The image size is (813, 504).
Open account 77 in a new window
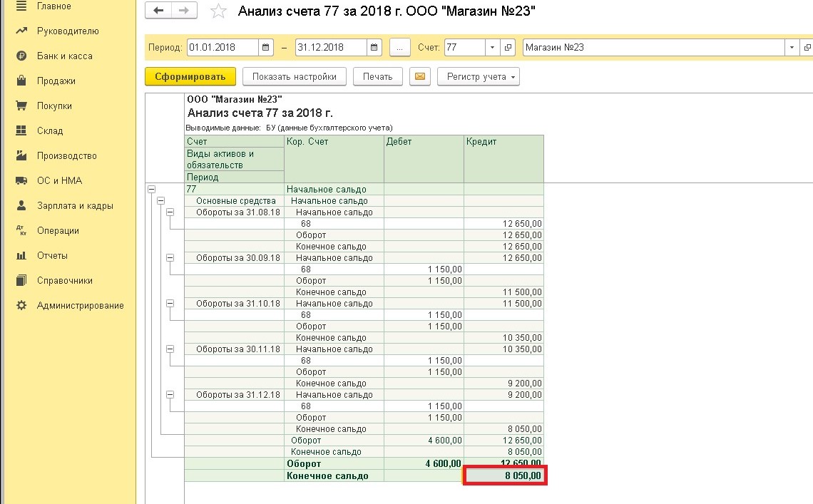508,47
